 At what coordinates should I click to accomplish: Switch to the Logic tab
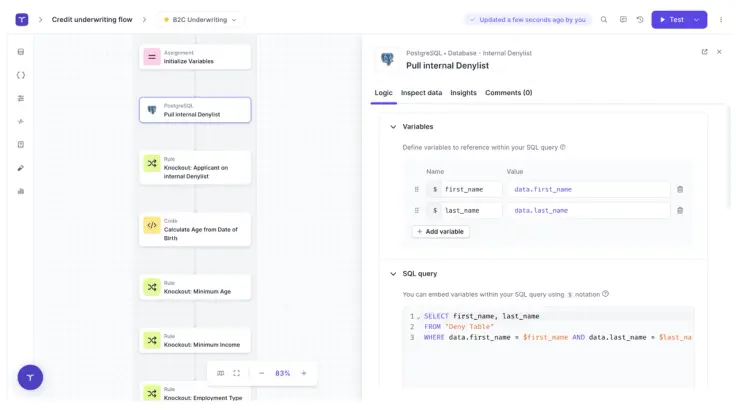383,93
